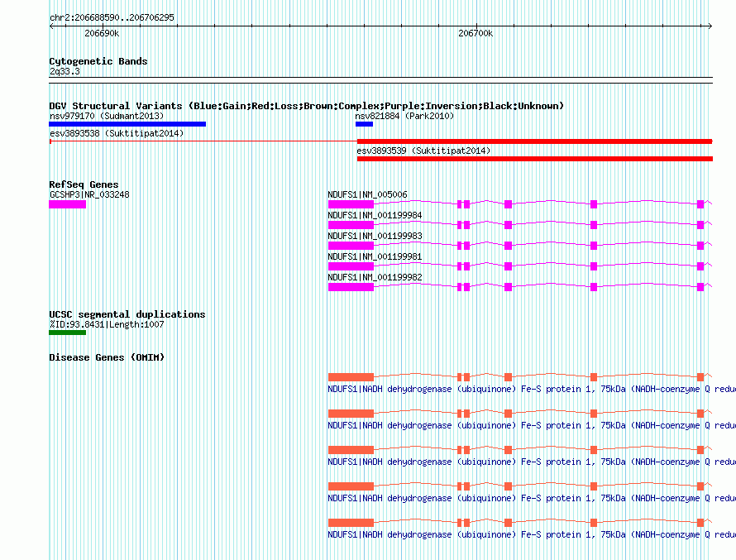Click the chr2:206688590..206706295 coordinate label
This screenshot has height=560, width=736.
click(x=112, y=17)
